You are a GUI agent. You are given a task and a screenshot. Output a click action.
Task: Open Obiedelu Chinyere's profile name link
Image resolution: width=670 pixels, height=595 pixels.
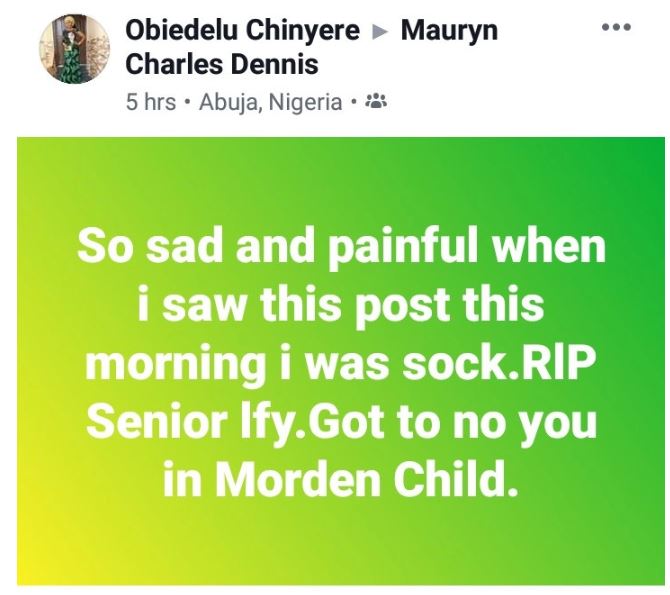[242, 31]
